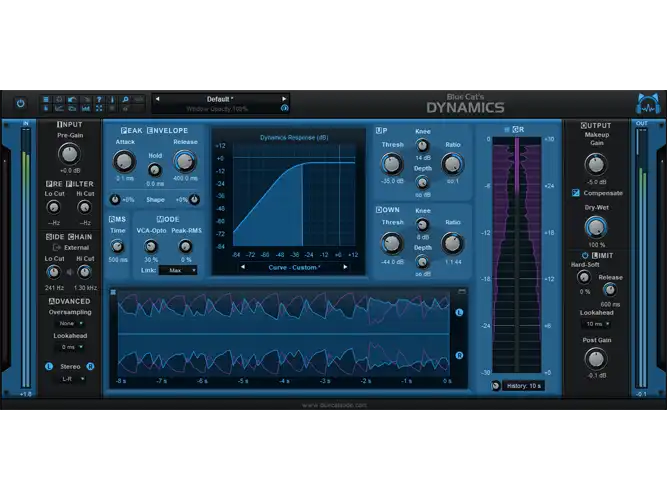Image resolution: width=667 pixels, height=500 pixels.
Task: Click the History 10 s button
Action: pyautogui.click(x=523, y=386)
